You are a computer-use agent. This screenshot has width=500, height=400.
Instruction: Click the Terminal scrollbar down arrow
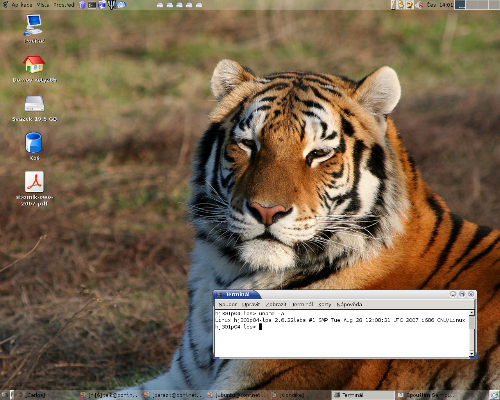point(472,354)
